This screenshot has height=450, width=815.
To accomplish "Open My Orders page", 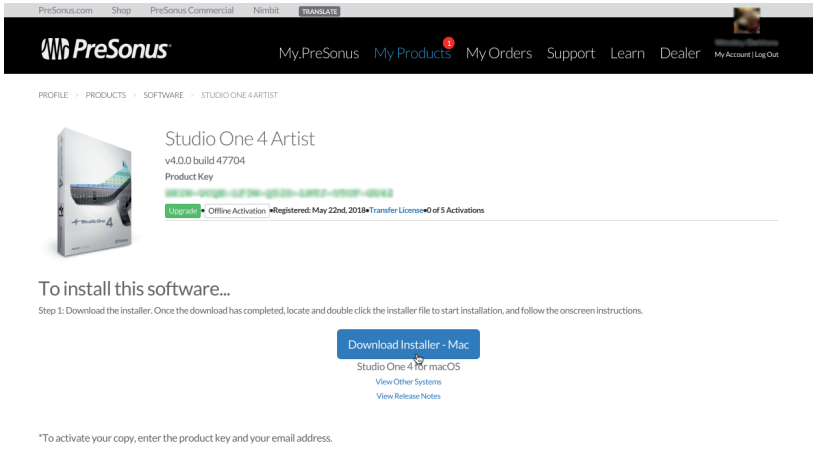I will pyautogui.click(x=498, y=53).
